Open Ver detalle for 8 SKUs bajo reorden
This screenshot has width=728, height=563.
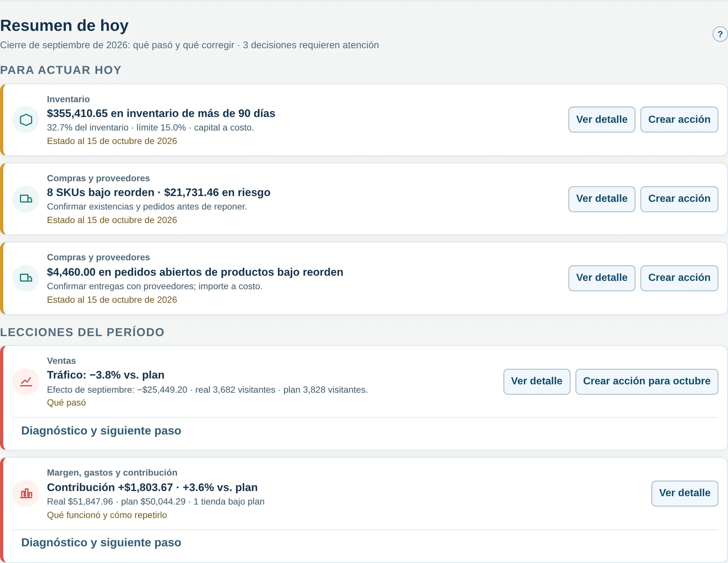tap(602, 199)
